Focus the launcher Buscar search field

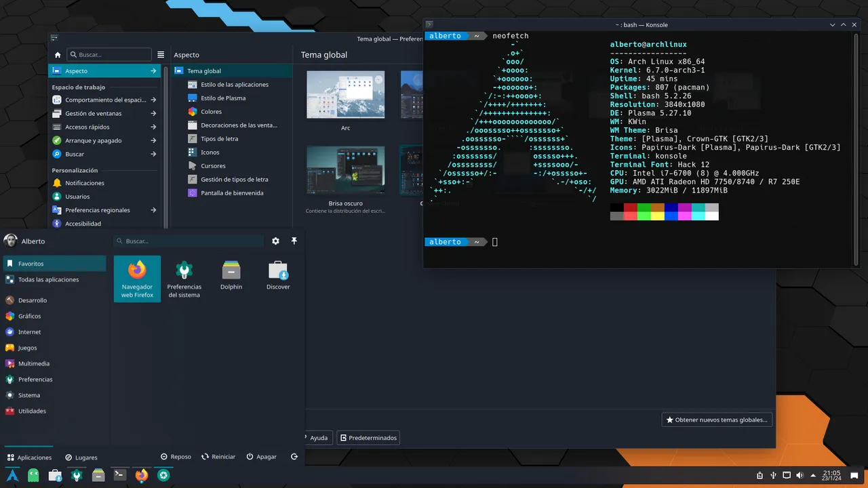[189, 241]
